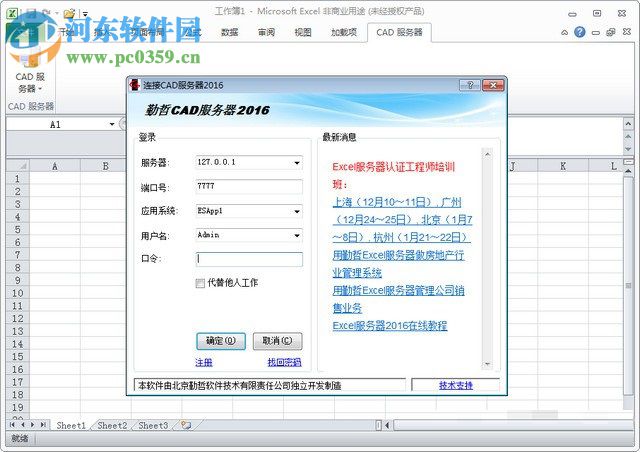Screen dimensions: 640x452
Task: Open Excel服务器2016在线教程 link
Action: coord(390,326)
